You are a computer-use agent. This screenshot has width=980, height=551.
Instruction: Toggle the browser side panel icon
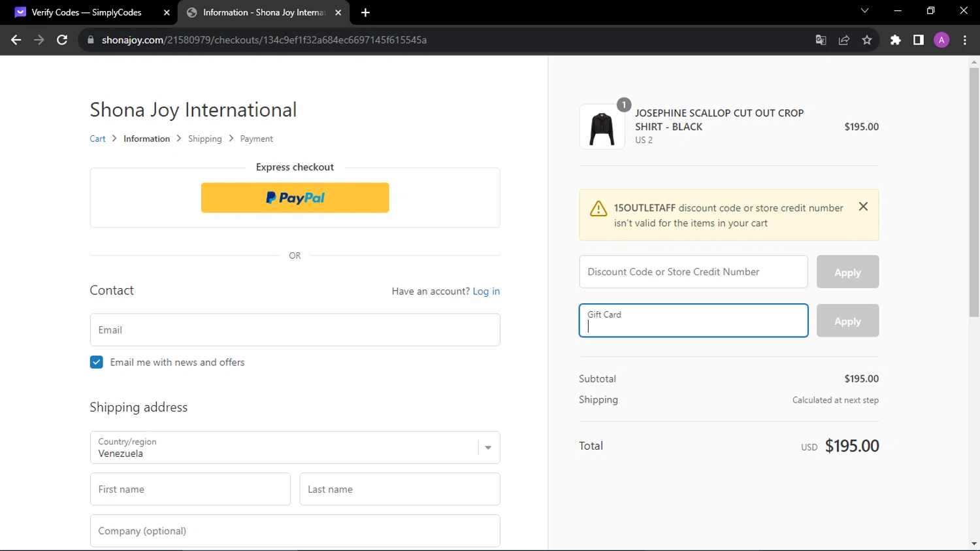(x=919, y=40)
